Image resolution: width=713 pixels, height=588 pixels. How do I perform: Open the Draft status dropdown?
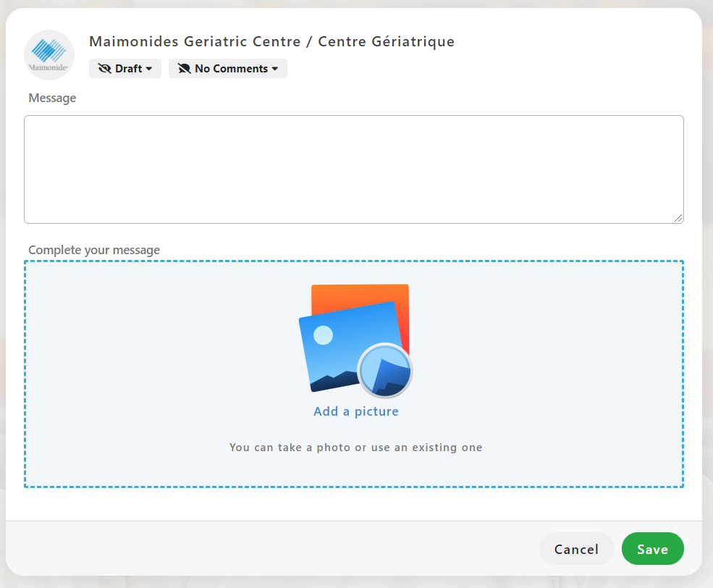125,69
